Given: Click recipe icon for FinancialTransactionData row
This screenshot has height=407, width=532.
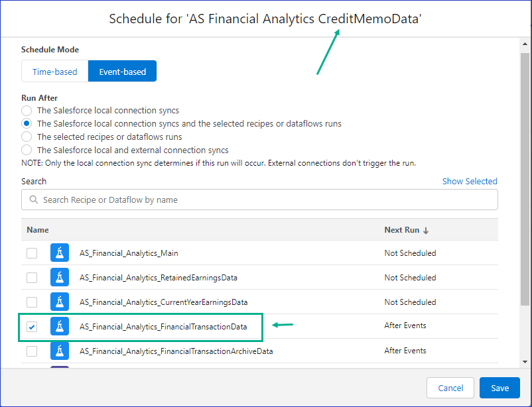Looking at the screenshot, I should click(x=60, y=326).
